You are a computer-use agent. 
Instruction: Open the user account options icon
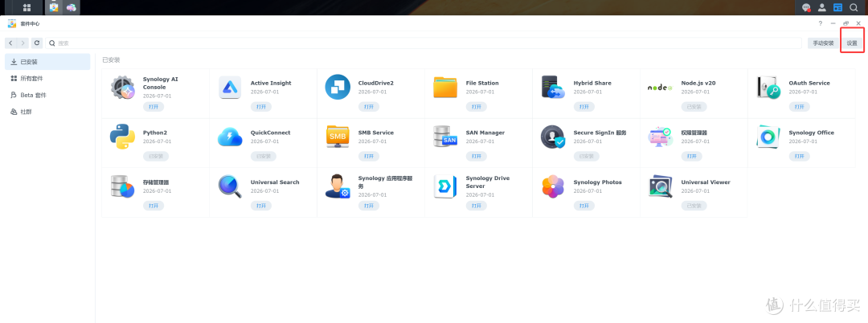click(822, 8)
